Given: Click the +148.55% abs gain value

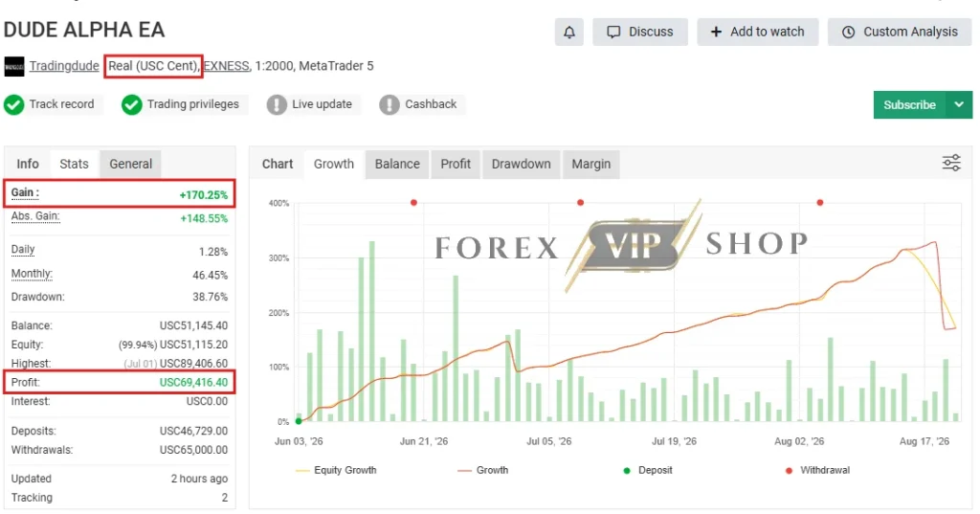Looking at the screenshot, I should coord(205,219).
